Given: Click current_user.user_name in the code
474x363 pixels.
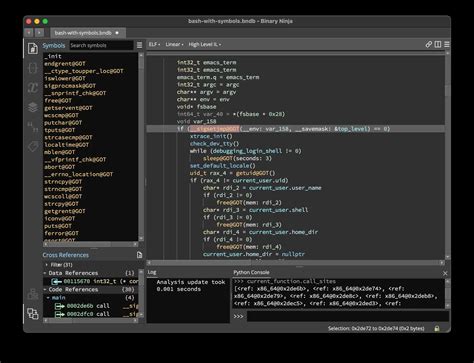Looking at the screenshot, I should pos(285,188).
